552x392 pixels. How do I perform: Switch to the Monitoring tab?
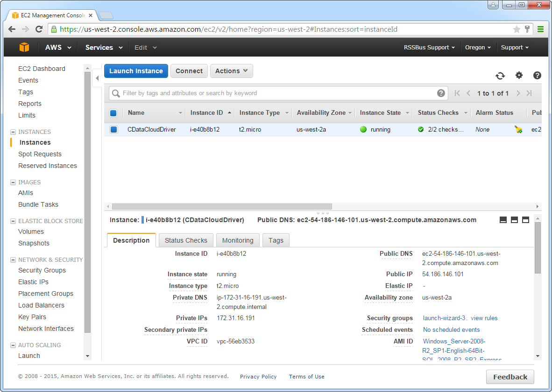tap(238, 240)
